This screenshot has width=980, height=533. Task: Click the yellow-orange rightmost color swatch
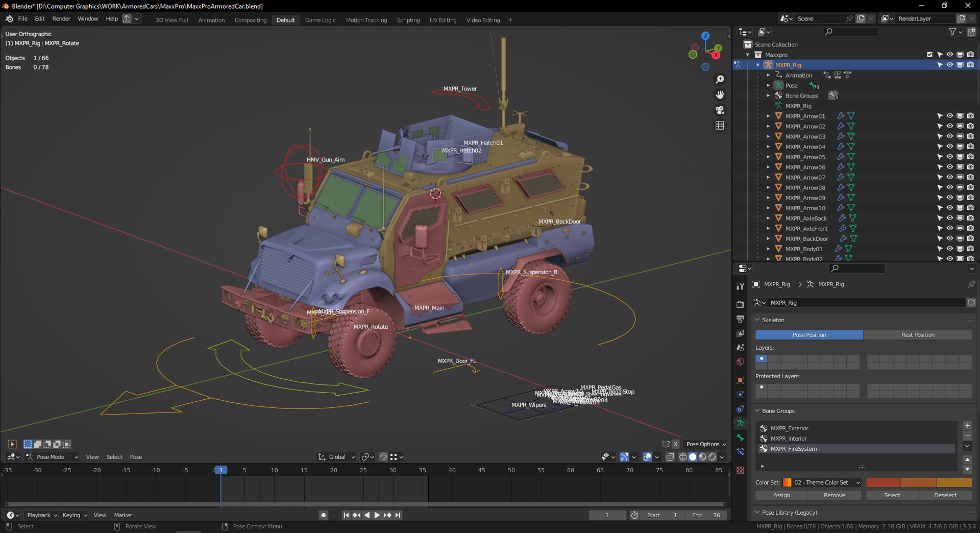coord(954,482)
